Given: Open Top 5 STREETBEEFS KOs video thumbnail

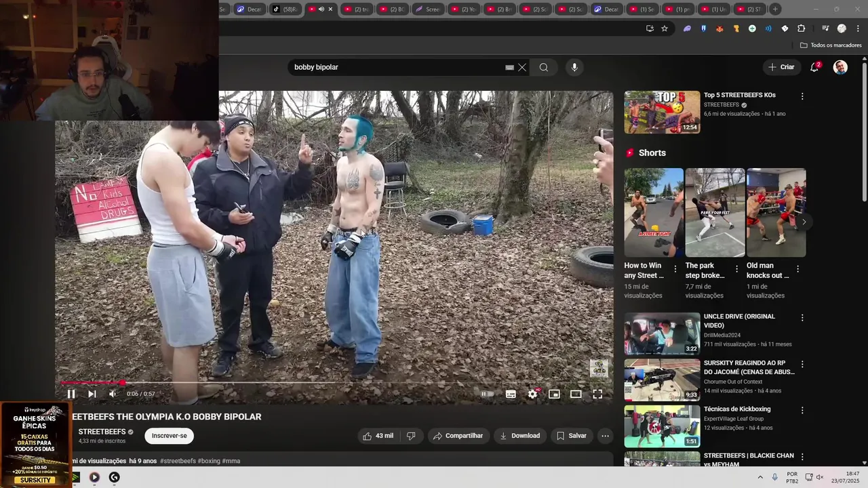Looking at the screenshot, I should click(662, 112).
